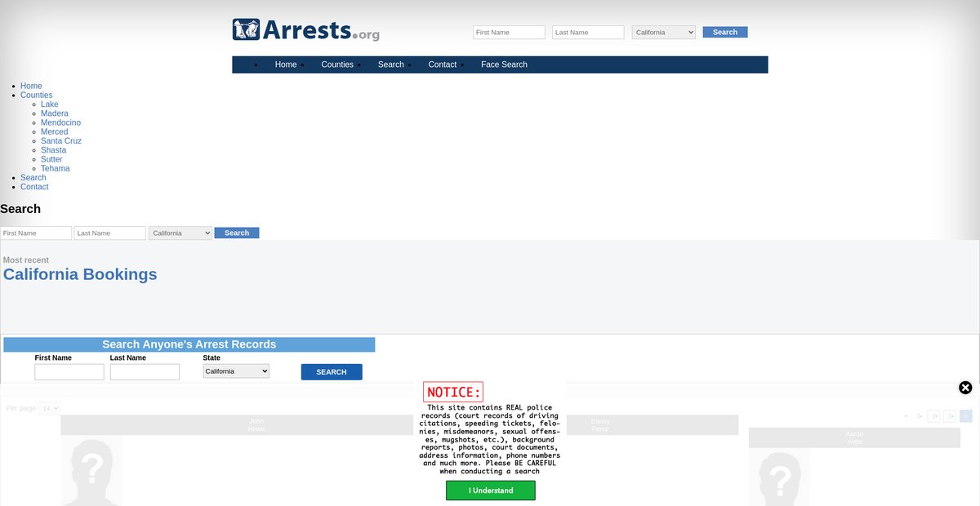
Task: Click the Search link in the bulleted list
Action: (x=33, y=178)
